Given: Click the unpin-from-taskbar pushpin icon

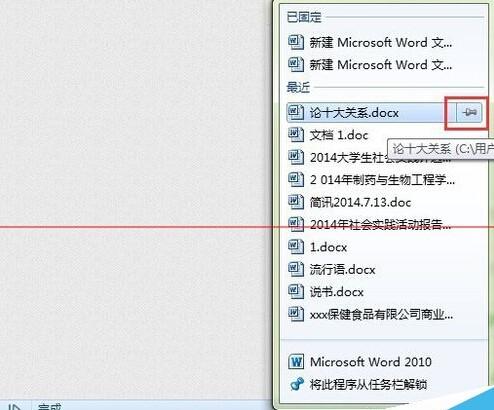Looking at the screenshot, I should [296, 384].
